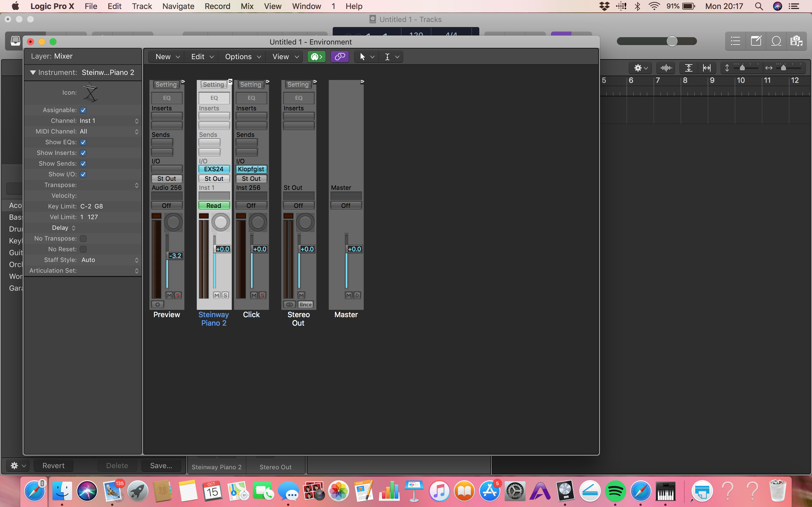Viewport: 812px width, 507px height.
Task: Click the EXS24 instrument slot button
Action: (214, 169)
